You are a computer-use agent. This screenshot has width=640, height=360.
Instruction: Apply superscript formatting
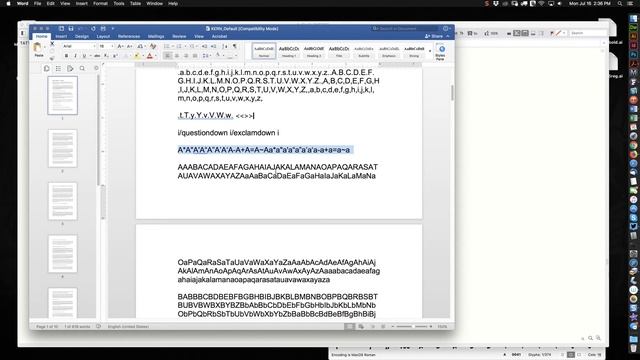click(x=115, y=56)
